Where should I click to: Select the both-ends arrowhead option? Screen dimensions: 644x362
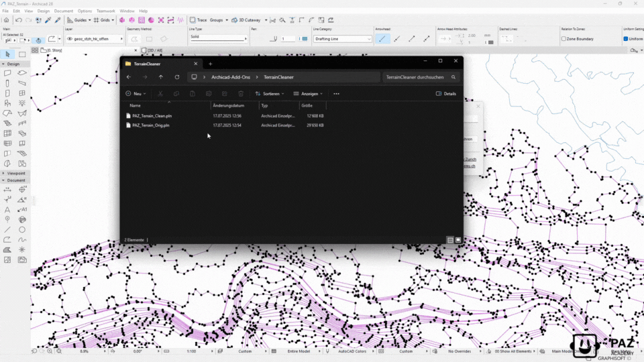tap(427, 39)
